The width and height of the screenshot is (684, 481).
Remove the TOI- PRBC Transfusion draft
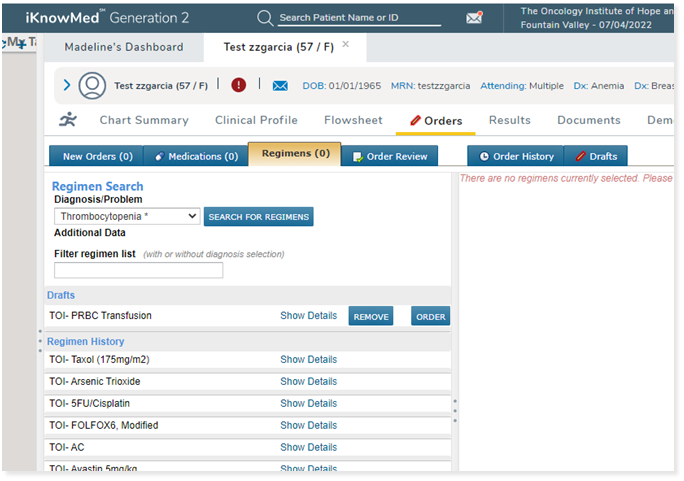coord(370,316)
